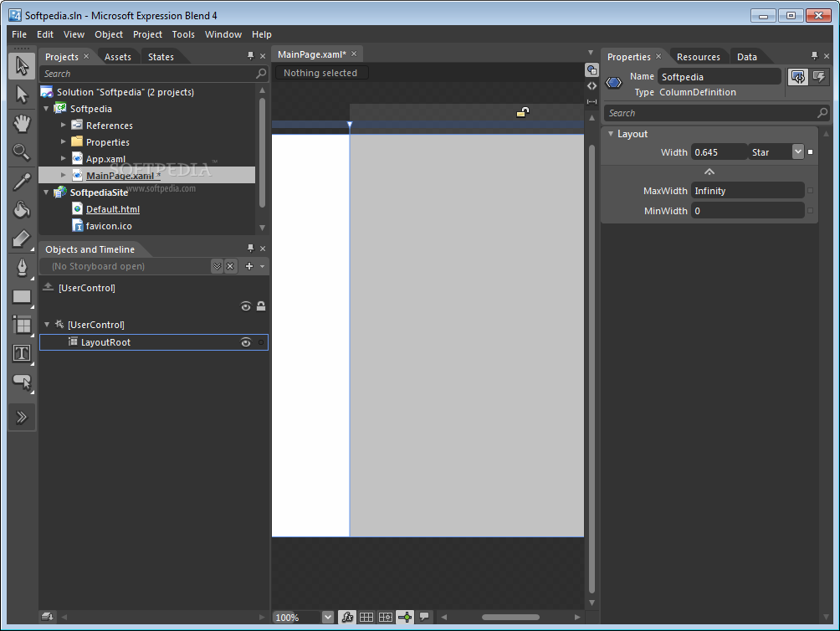Select the Pan hand tool
Viewport: 840px width, 631px height.
[x=22, y=124]
